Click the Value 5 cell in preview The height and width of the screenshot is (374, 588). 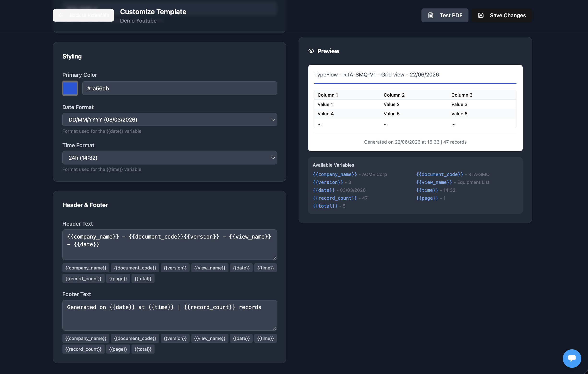(x=391, y=114)
